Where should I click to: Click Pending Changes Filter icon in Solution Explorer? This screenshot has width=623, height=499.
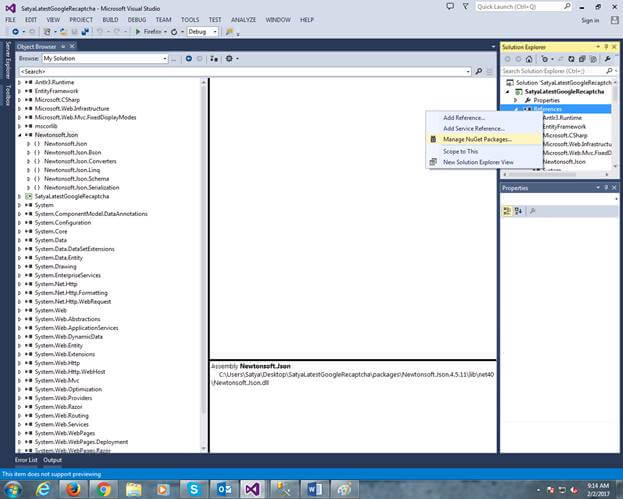click(545, 59)
